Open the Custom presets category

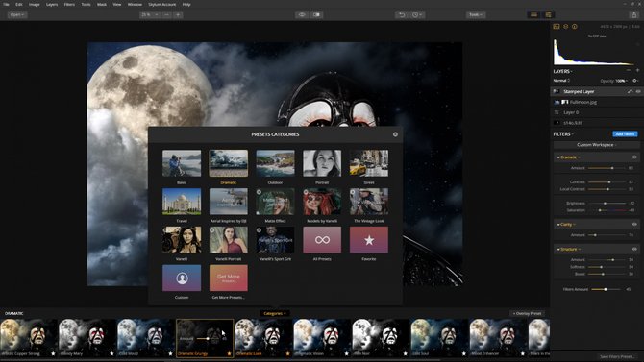click(x=182, y=278)
